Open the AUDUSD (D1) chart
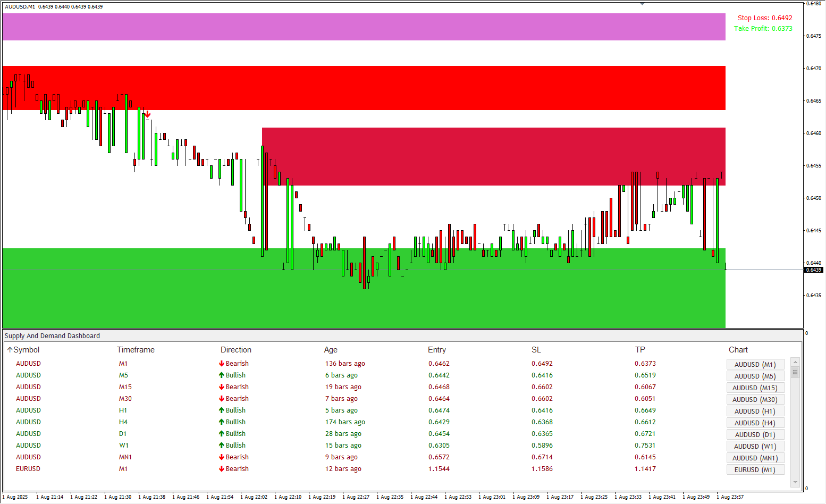Image resolution: width=826 pixels, height=504 pixels. coord(755,435)
